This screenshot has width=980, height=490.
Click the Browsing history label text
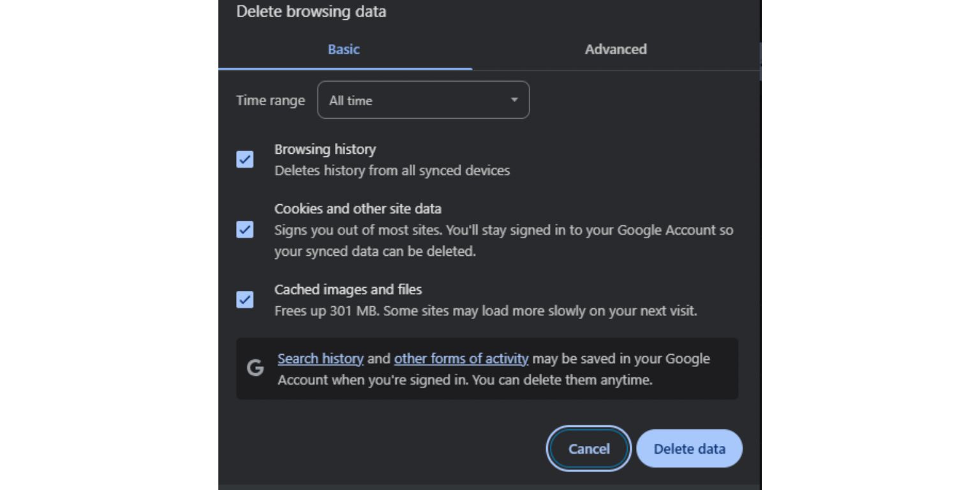point(325,149)
